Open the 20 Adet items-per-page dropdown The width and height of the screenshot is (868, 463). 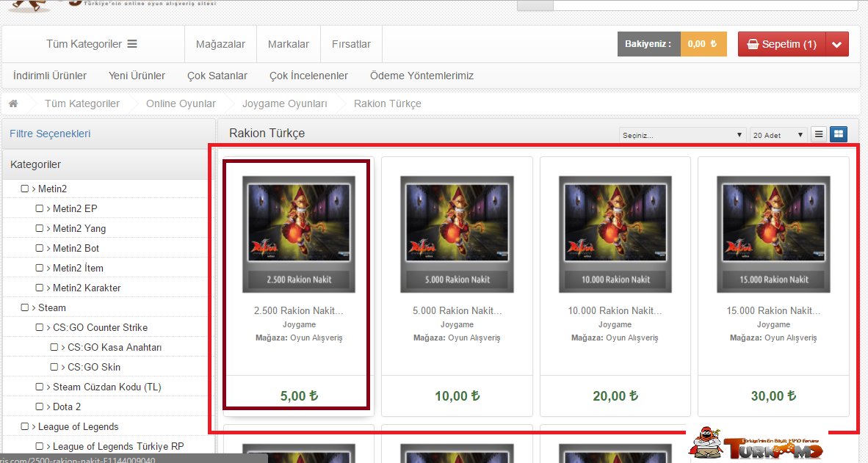click(778, 135)
